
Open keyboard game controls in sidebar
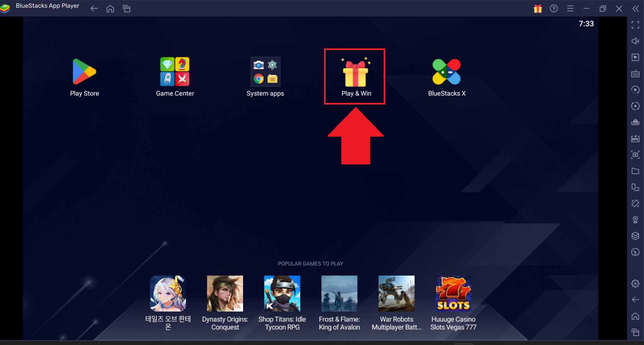coord(635,73)
